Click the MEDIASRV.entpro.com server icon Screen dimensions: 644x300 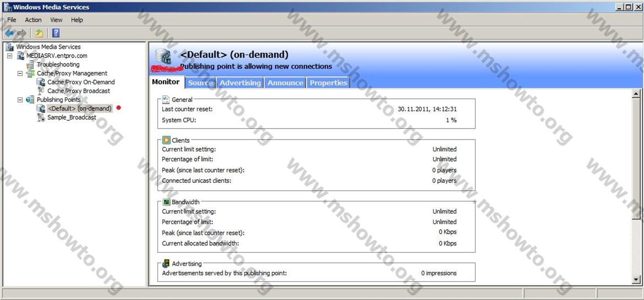coord(21,56)
